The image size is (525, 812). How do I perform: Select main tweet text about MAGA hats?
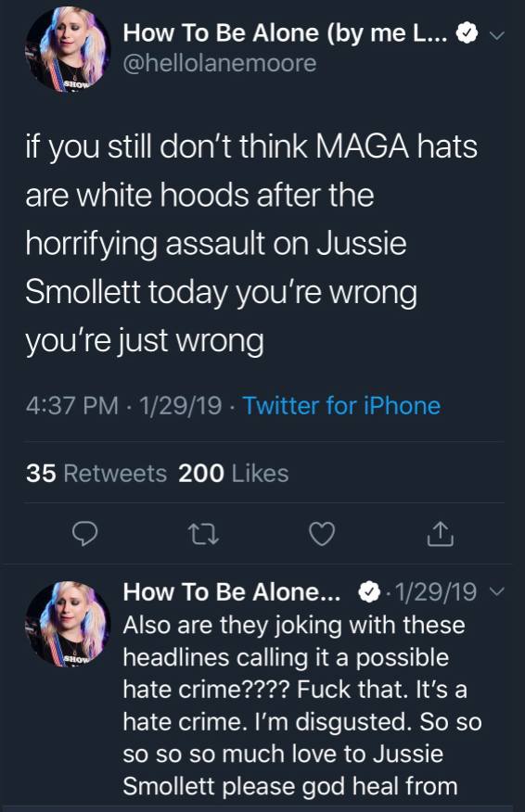(x=251, y=244)
